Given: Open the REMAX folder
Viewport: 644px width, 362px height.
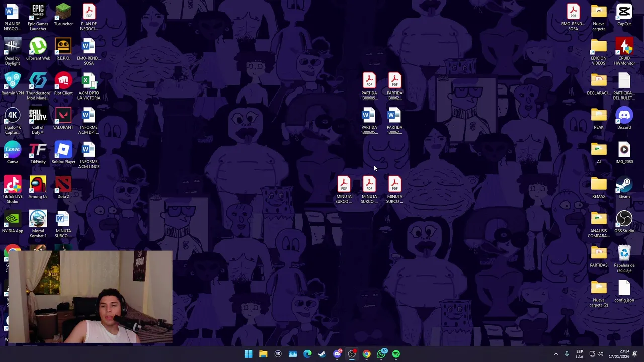Looking at the screenshot, I should [599, 188].
